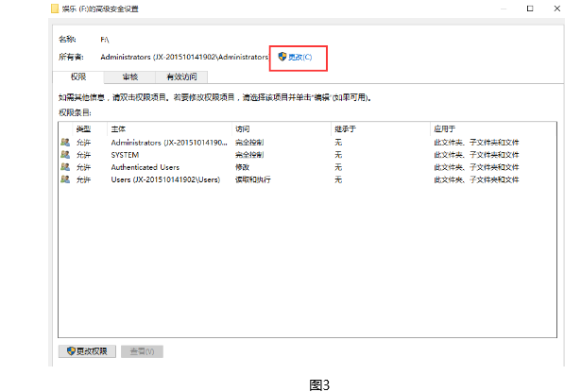Screen dimensions: 581x392
Task: Click the folder icon in title bar
Action: point(56,9)
